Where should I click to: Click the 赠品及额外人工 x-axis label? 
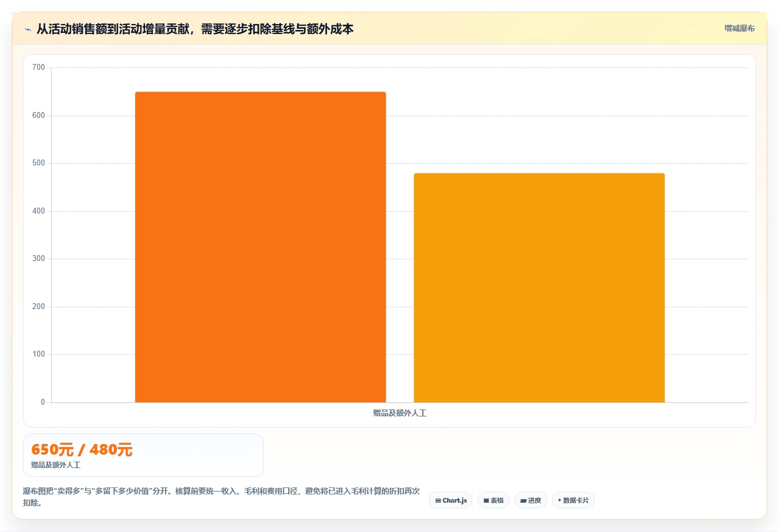point(400,413)
